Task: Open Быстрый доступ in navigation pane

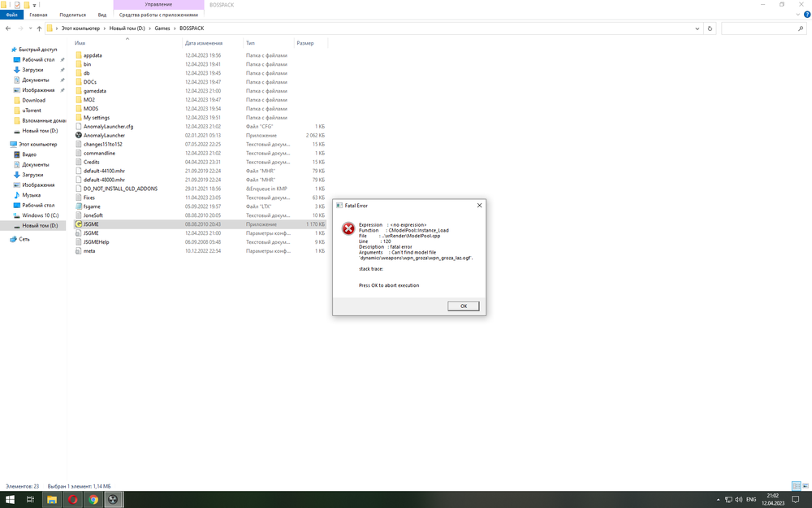Action: coord(38,50)
